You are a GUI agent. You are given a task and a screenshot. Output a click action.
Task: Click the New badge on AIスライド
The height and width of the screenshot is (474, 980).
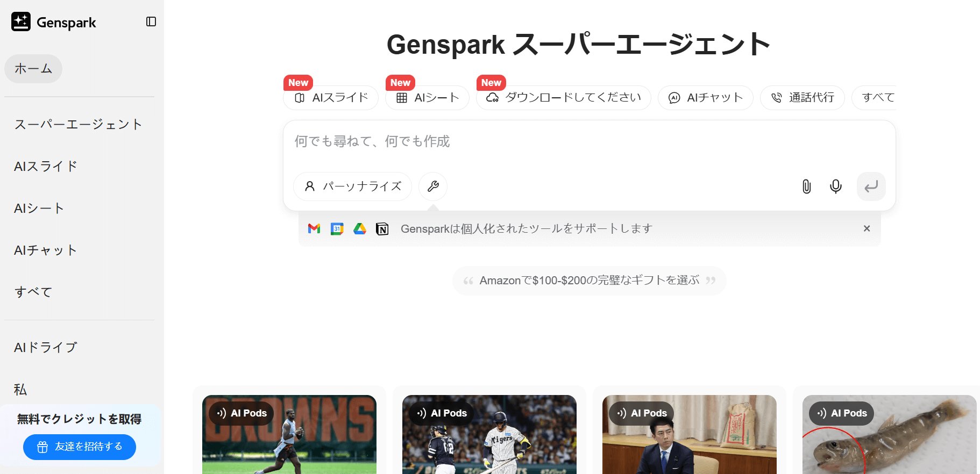[298, 83]
